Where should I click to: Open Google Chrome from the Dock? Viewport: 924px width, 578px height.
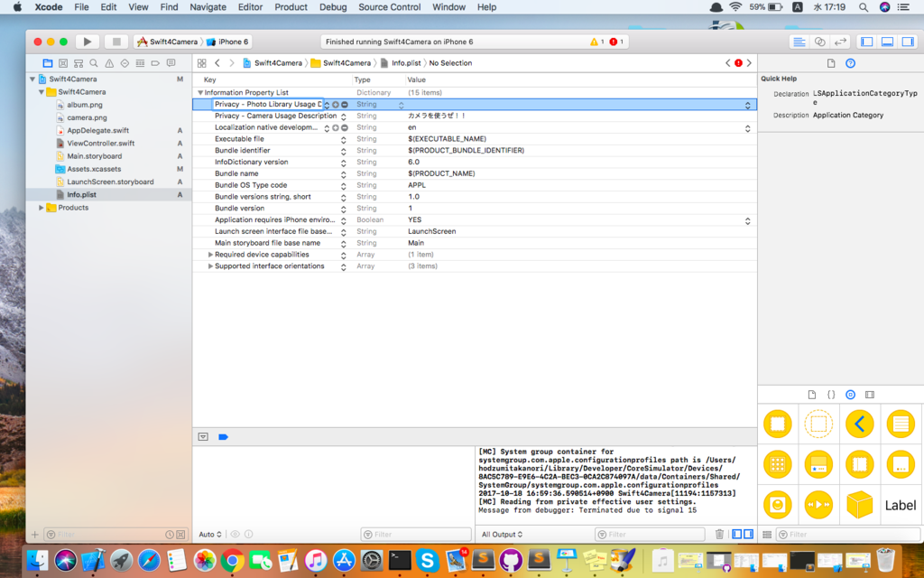(233, 560)
